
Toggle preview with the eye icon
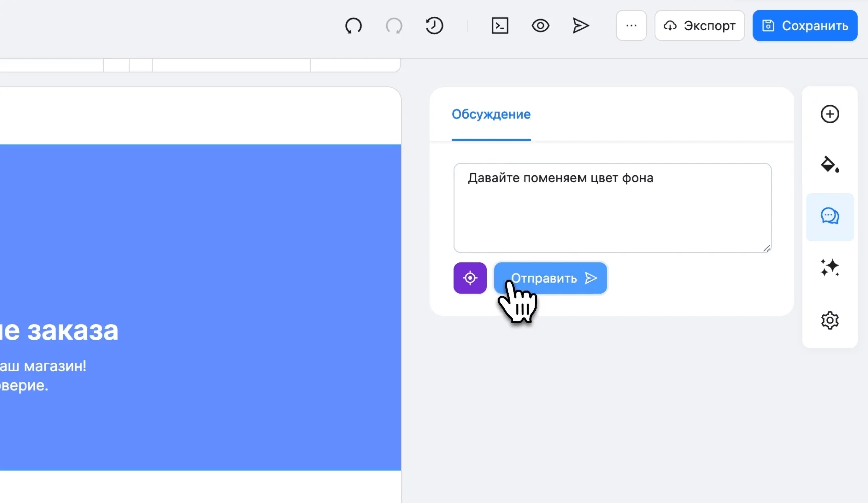point(540,26)
